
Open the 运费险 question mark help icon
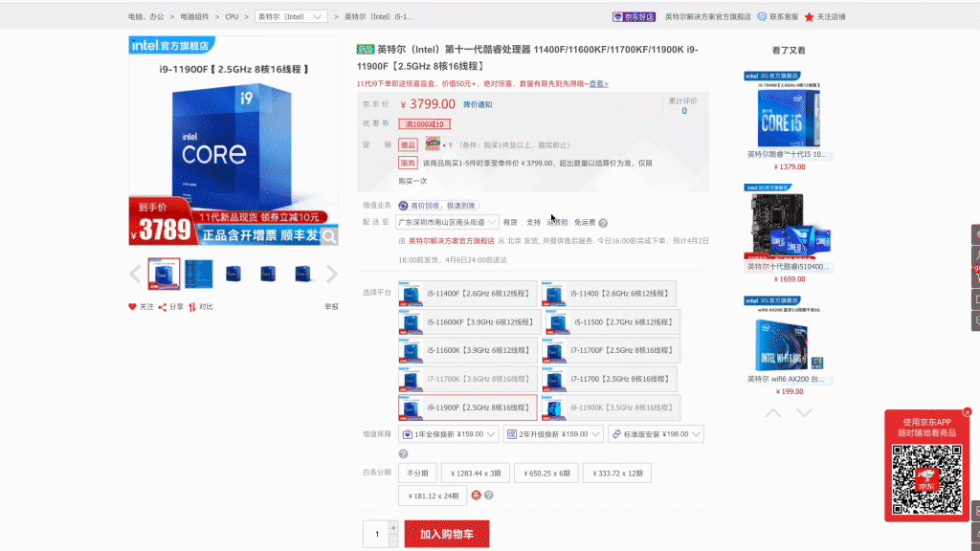603,222
